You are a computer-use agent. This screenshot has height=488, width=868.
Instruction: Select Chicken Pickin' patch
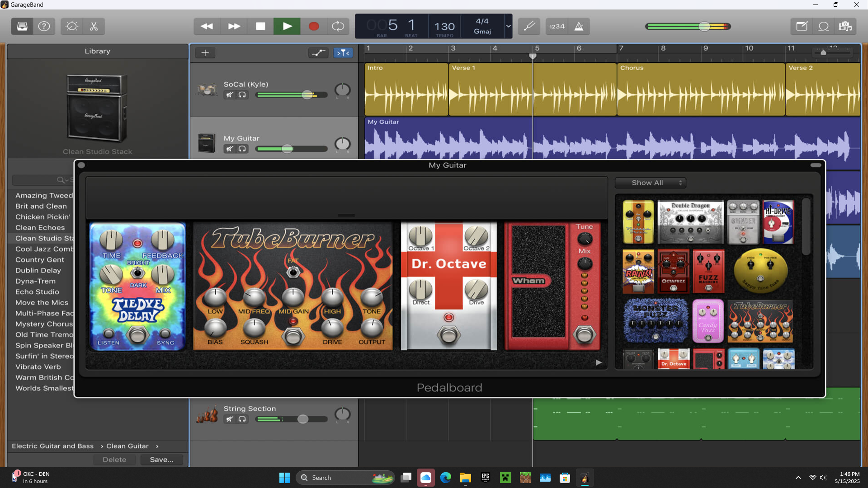tap(43, 217)
